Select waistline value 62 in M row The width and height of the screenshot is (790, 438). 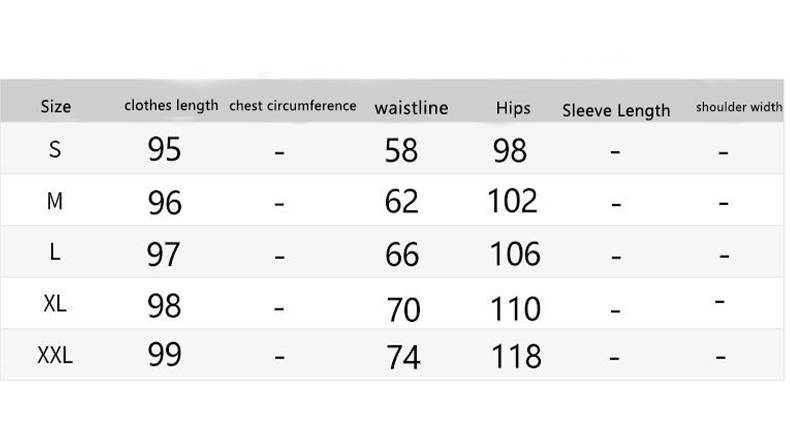(402, 202)
